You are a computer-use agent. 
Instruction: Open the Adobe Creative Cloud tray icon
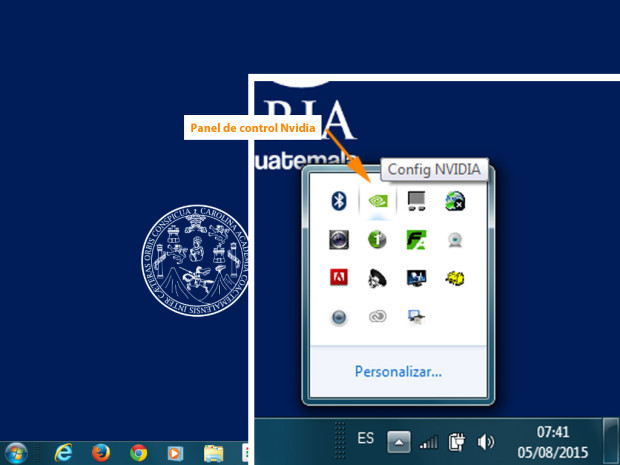click(377, 316)
